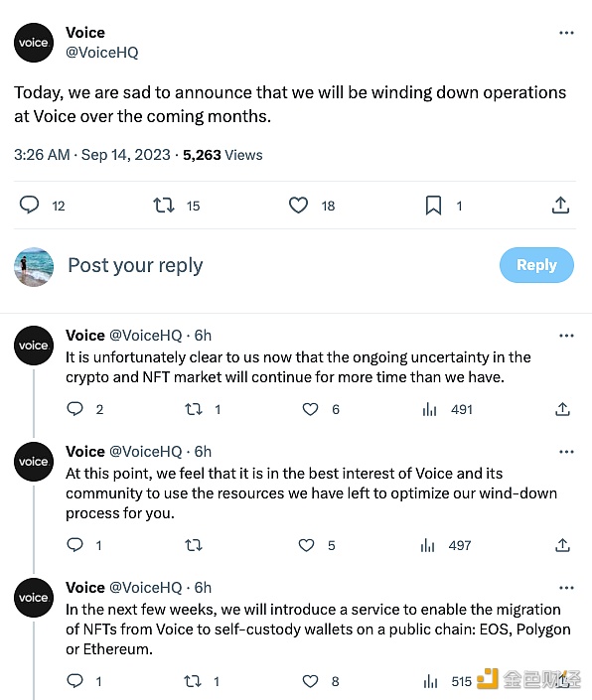Open comments on the wind-down process reply

(74, 545)
